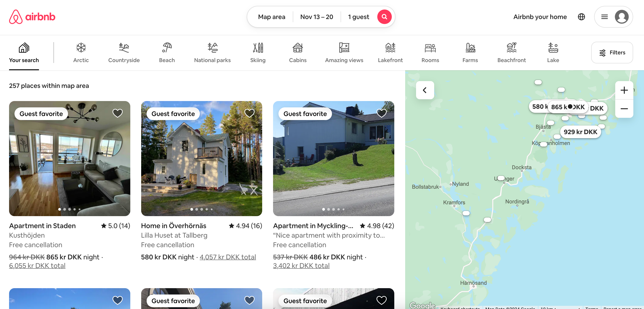The width and height of the screenshot is (644, 309).
Task: Toggle favorite on Apartment in Staden
Action: [117, 113]
